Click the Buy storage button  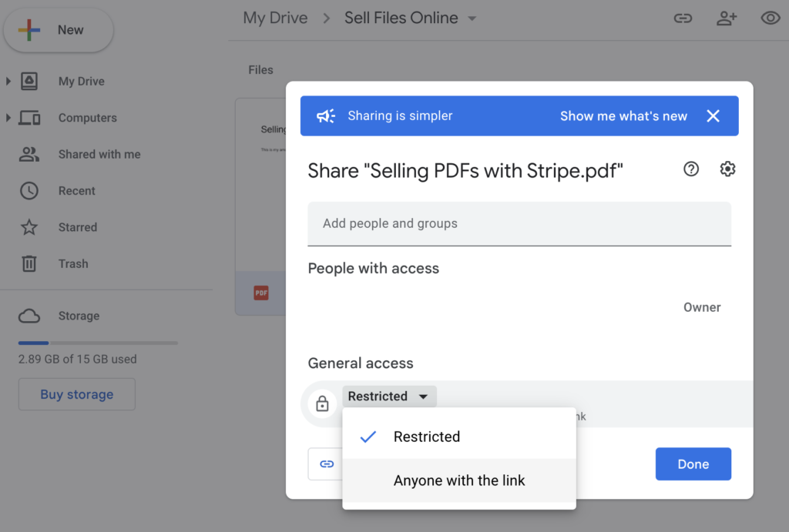click(x=77, y=394)
